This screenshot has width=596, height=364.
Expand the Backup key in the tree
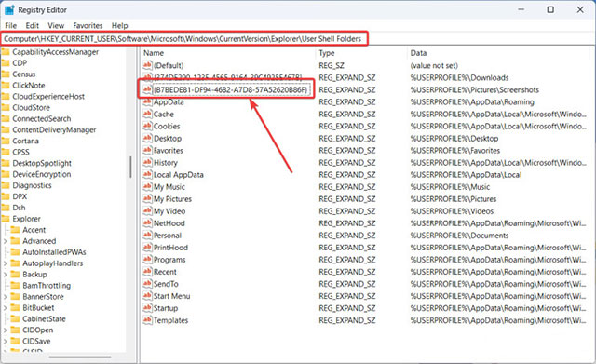(5, 275)
